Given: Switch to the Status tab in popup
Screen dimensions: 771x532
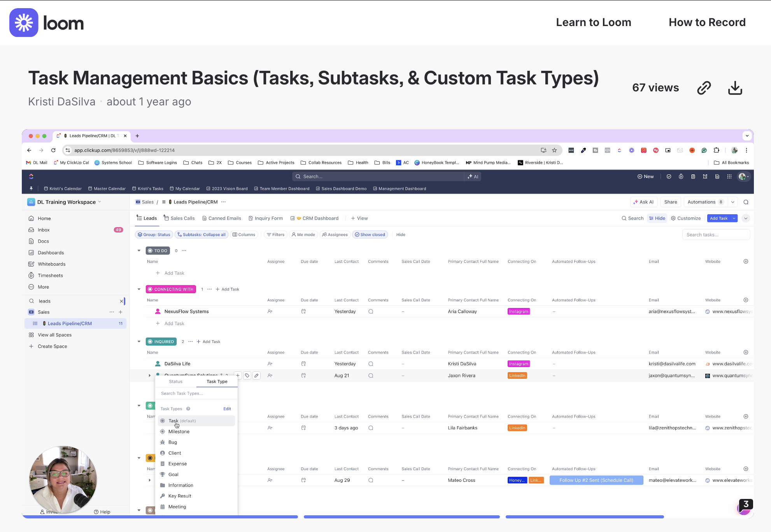Looking at the screenshot, I should coord(175,381).
